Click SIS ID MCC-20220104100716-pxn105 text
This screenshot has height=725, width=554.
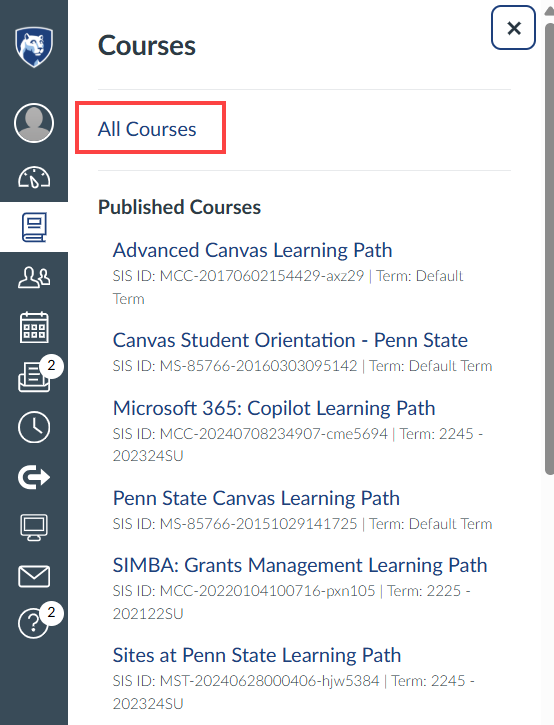click(244, 591)
